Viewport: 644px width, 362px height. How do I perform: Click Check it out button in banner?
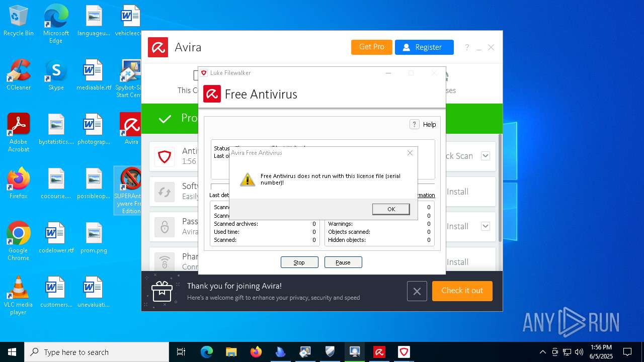(x=462, y=291)
